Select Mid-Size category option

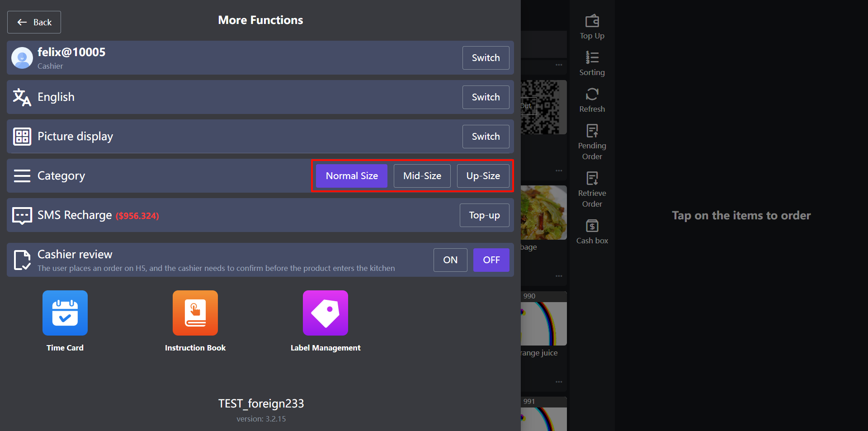tap(422, 176)
